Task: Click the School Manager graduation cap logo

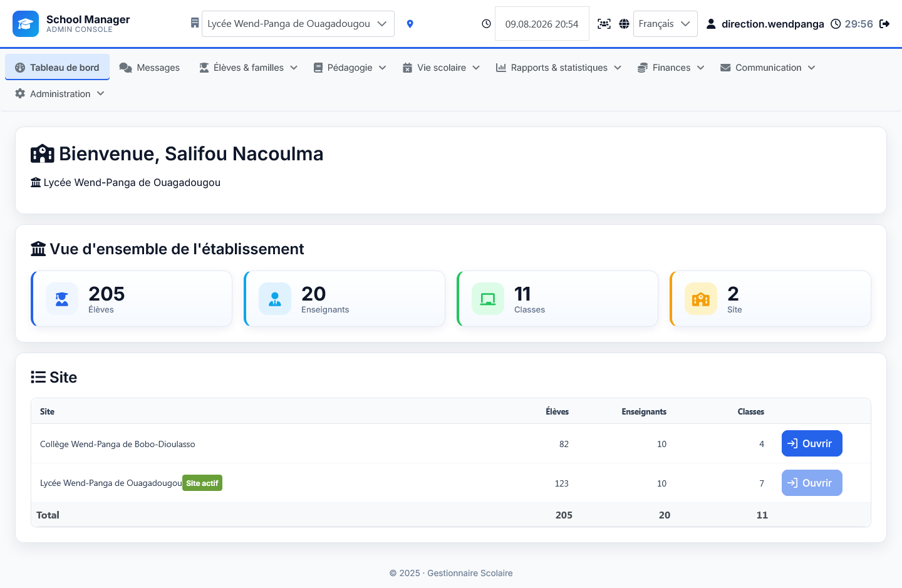Action: tap(26, 24)
